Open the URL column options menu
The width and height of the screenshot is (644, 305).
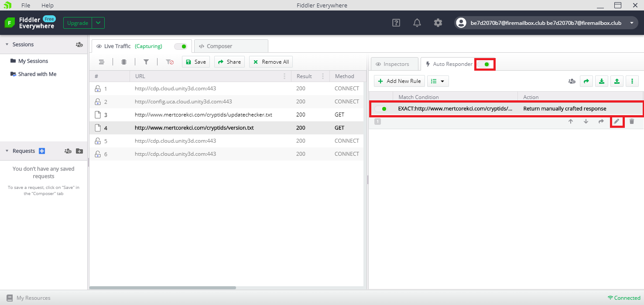pos(284,76)
